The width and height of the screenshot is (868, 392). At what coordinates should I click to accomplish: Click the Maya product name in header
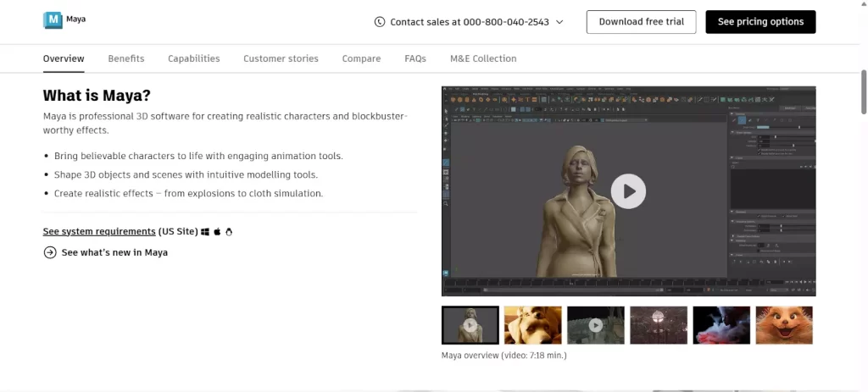click(75, 19)
